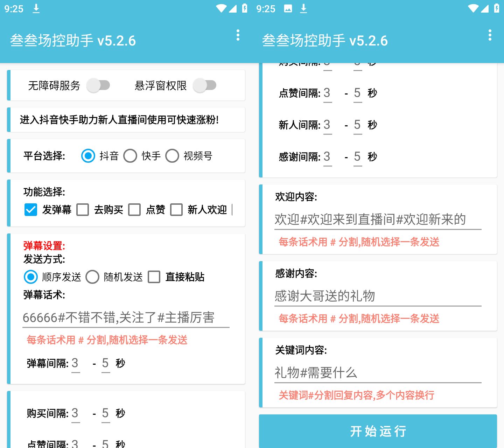The height and width of the screenshot is (448, 504).
Task: Tap the download icon in the status bar
Action: coord(35,8)
